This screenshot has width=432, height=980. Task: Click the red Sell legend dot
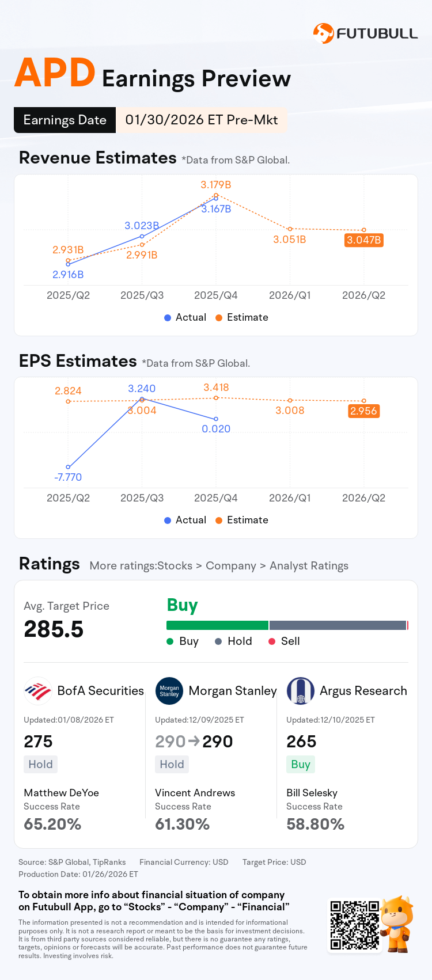[272, 641]
